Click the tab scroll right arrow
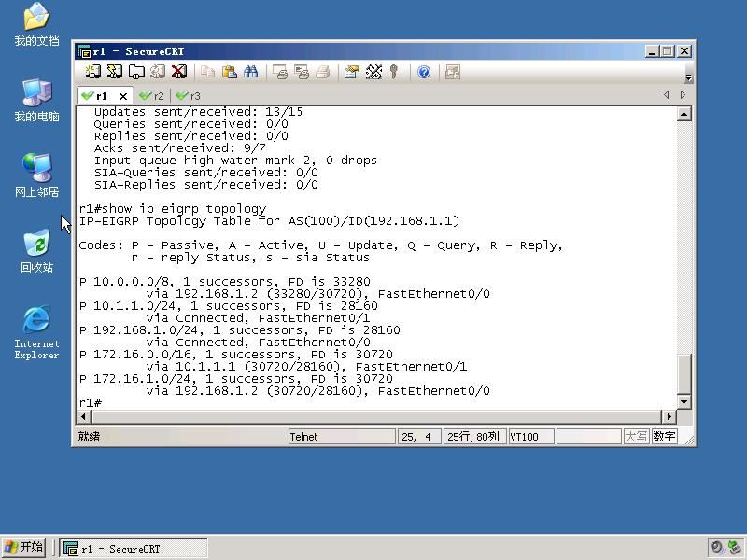Image resolution: width=747 pixels, height=560 pixels. [684, 95]
